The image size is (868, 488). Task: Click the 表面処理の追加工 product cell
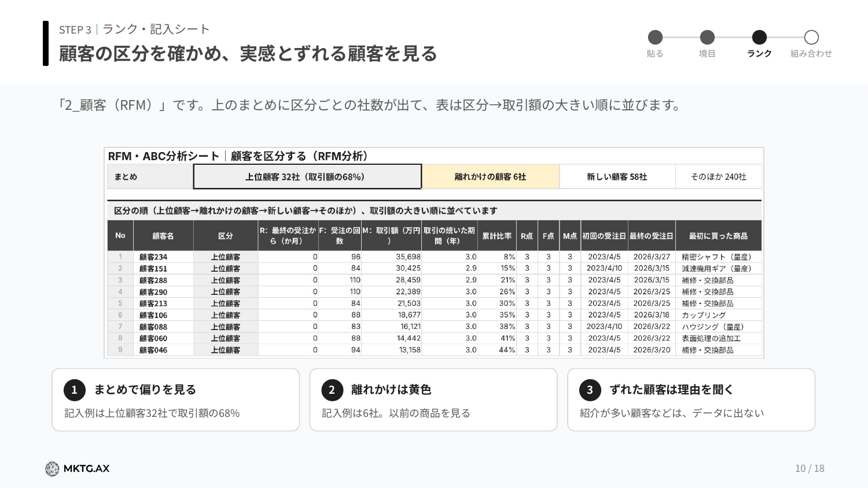point(718,338)
